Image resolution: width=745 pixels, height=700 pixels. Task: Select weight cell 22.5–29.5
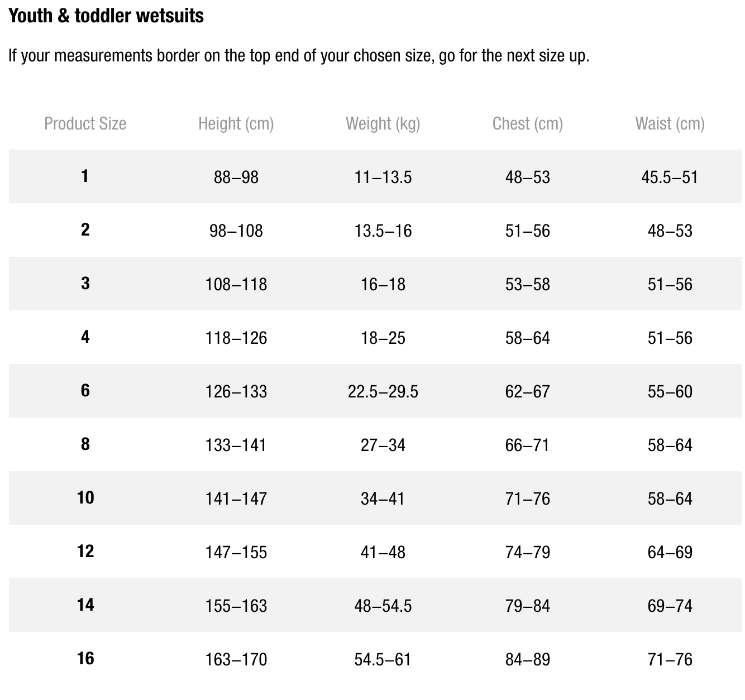383,392
